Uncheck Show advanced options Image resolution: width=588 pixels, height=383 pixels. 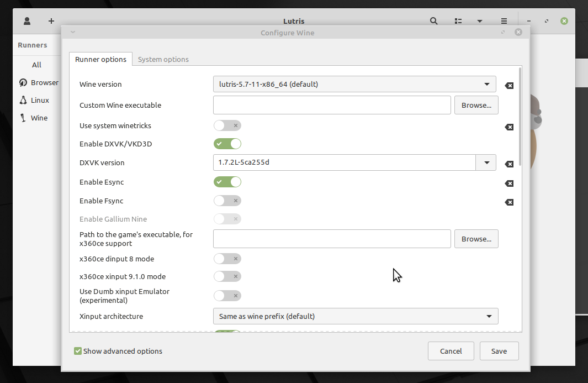(78, 351)
